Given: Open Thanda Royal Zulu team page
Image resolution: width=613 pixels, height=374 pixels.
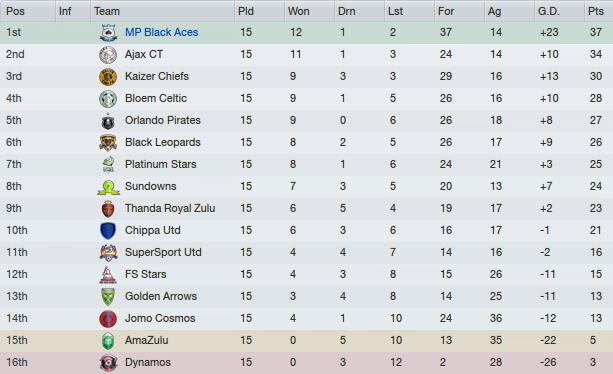Looking at the screenshot, I should [170, 208].
